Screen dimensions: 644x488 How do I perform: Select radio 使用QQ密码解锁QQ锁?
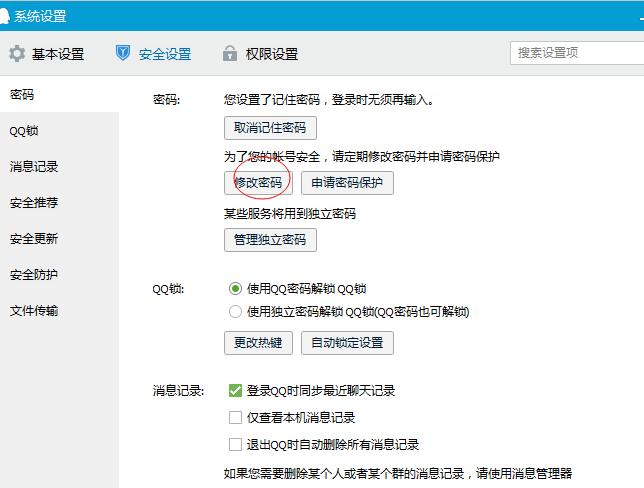click(235, 288)
